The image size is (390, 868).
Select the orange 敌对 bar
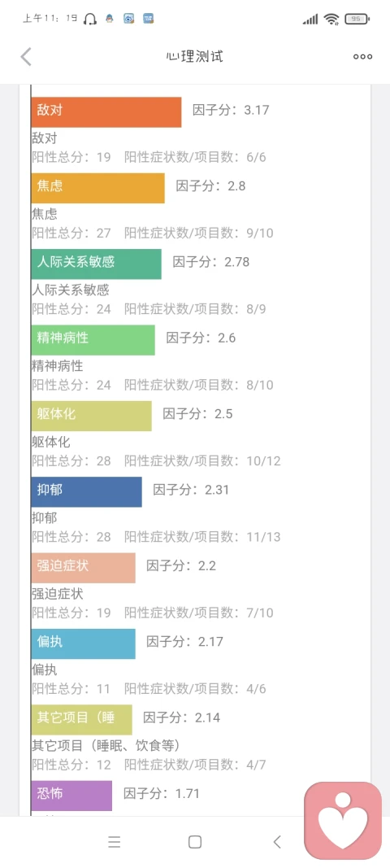pos(106,112)
